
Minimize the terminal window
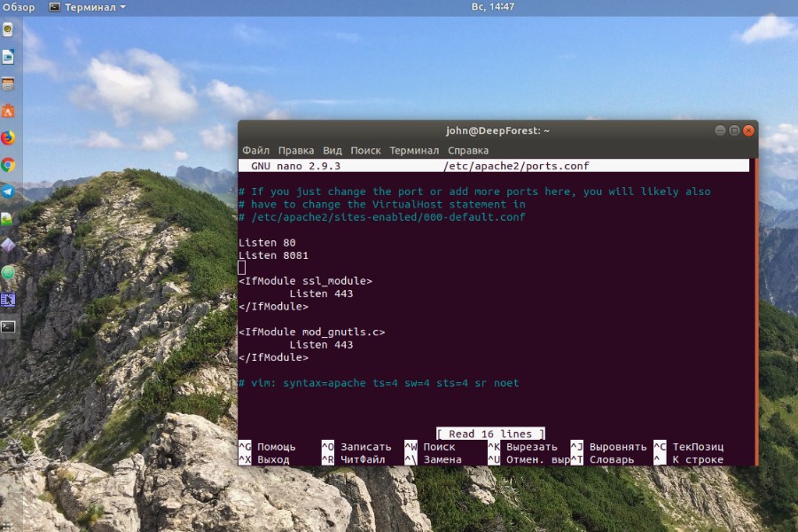coord(719,130)
